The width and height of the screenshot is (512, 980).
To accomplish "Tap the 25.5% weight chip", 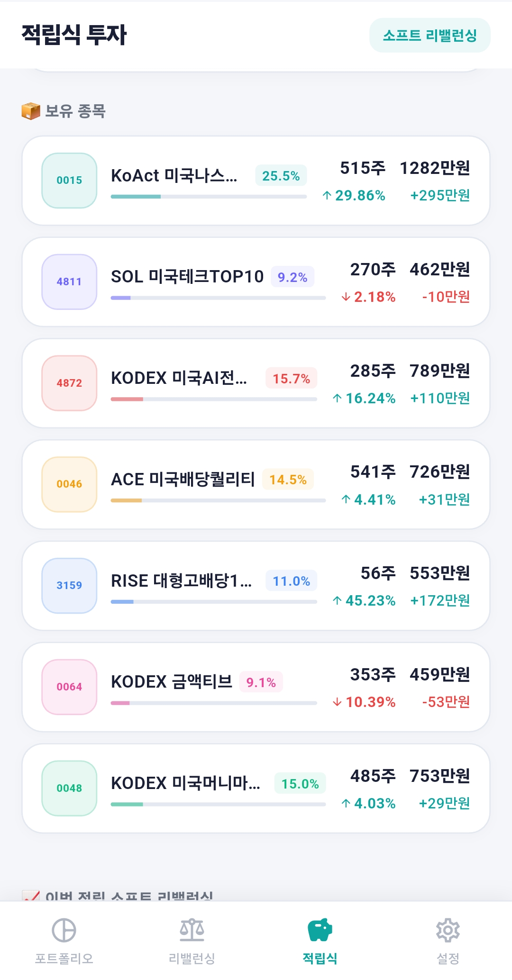I will [281, 176].
